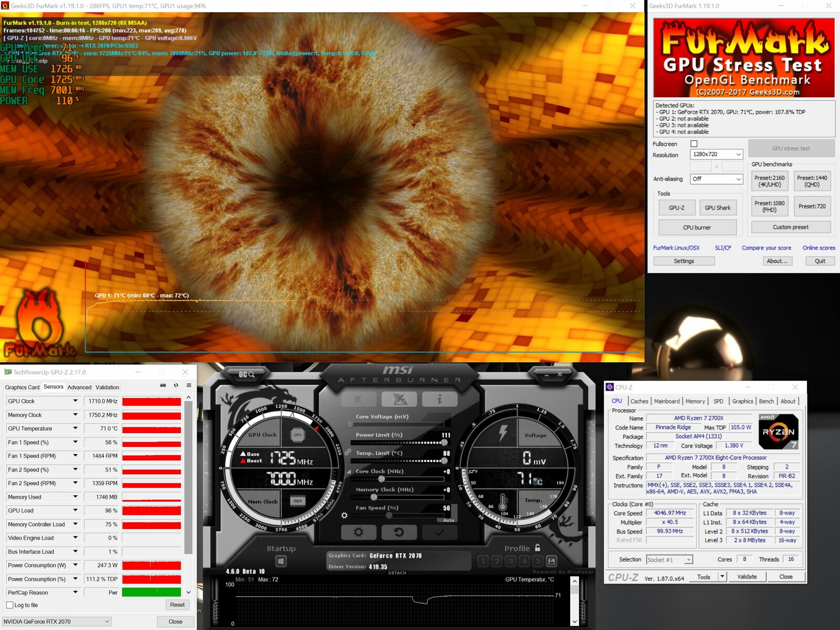
Task: Open CPU-Z Caches tab
Action: point(639,401)
